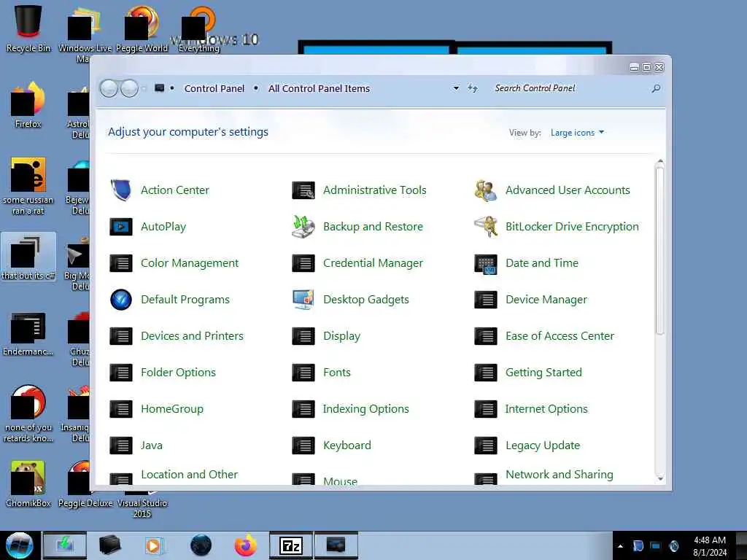This screenshot has height=560, width=747.
Task: Select the 'that but its c#' desktop icon
Action: tap(28, 257)
